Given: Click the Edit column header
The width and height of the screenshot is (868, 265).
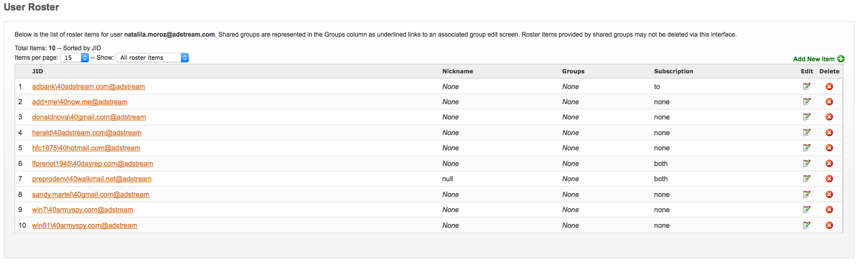Looking at the screenshot, I should pyautogui.click(x=807, y=71).
